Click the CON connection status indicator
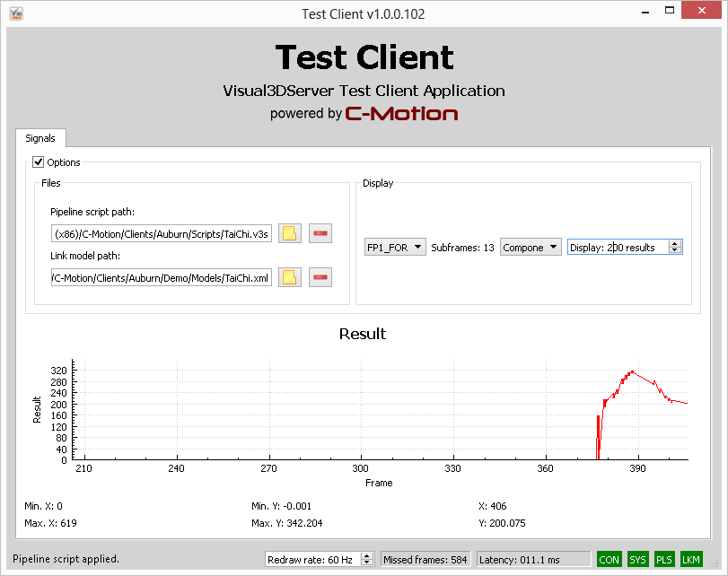 (610, 559)
